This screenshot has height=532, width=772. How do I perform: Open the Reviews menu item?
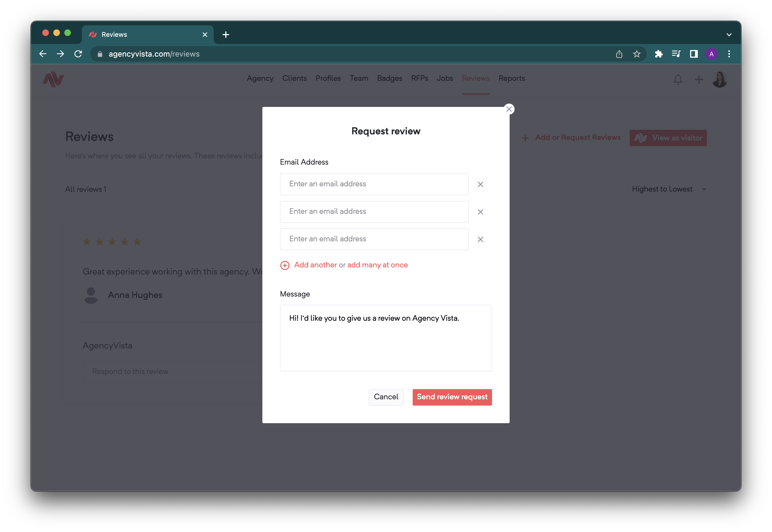click(x=476, y=78)
